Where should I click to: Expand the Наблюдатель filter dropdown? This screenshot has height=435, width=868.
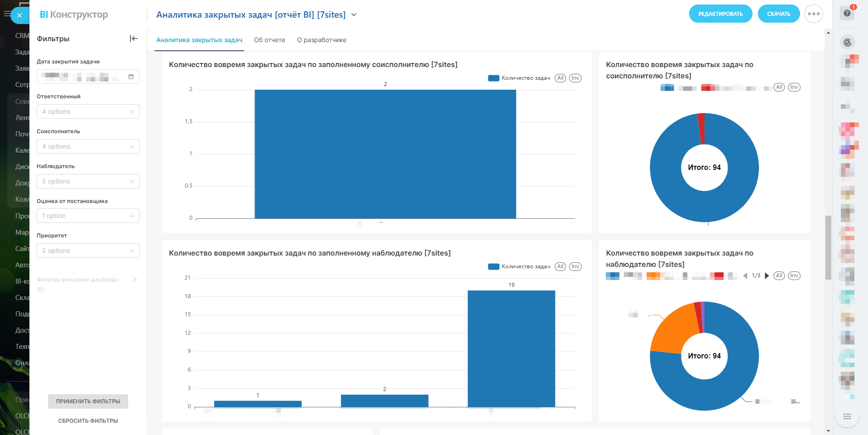point(88,181)
